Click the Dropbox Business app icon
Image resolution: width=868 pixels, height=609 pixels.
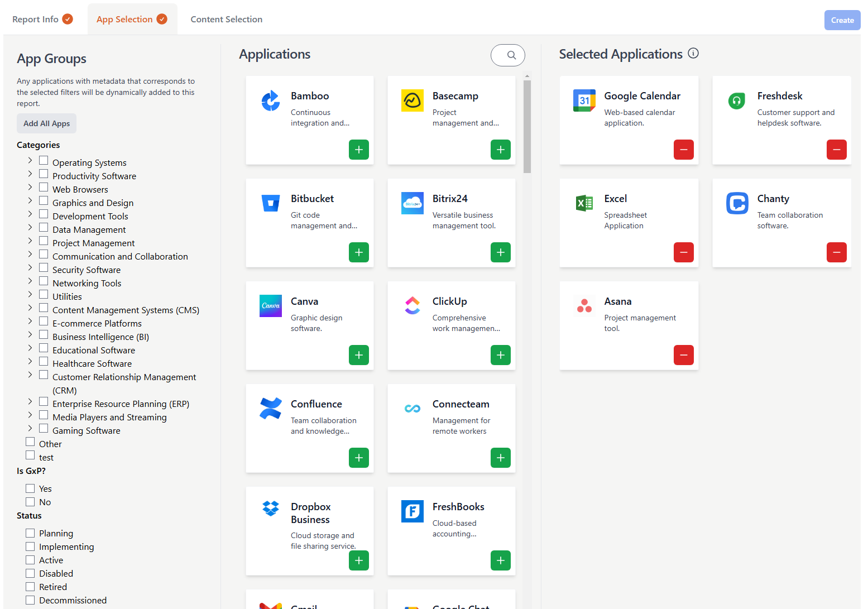point(271,509)
